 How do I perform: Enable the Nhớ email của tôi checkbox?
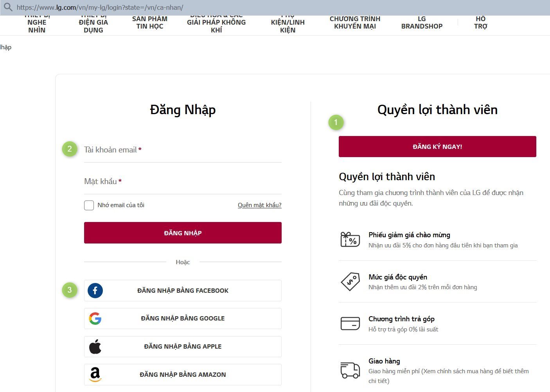(x=89, y=205)
